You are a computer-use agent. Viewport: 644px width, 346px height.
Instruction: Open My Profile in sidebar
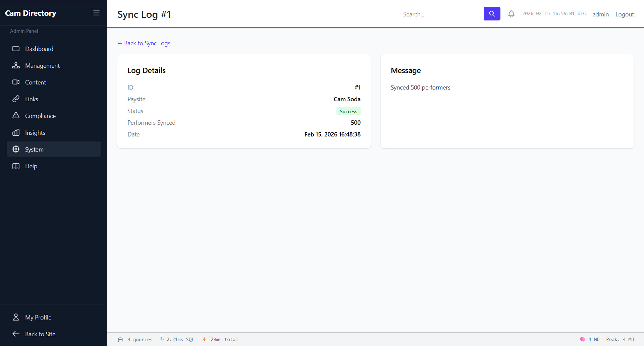click(x=38, y=318)
